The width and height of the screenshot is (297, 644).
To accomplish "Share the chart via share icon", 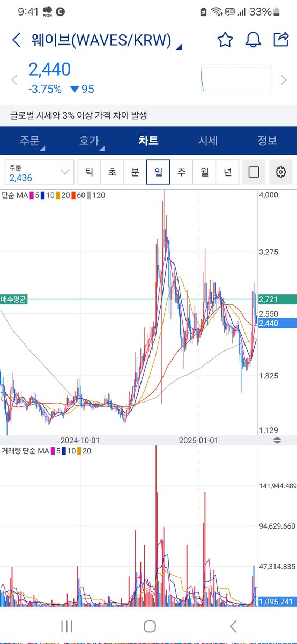I will click(280, 39).
